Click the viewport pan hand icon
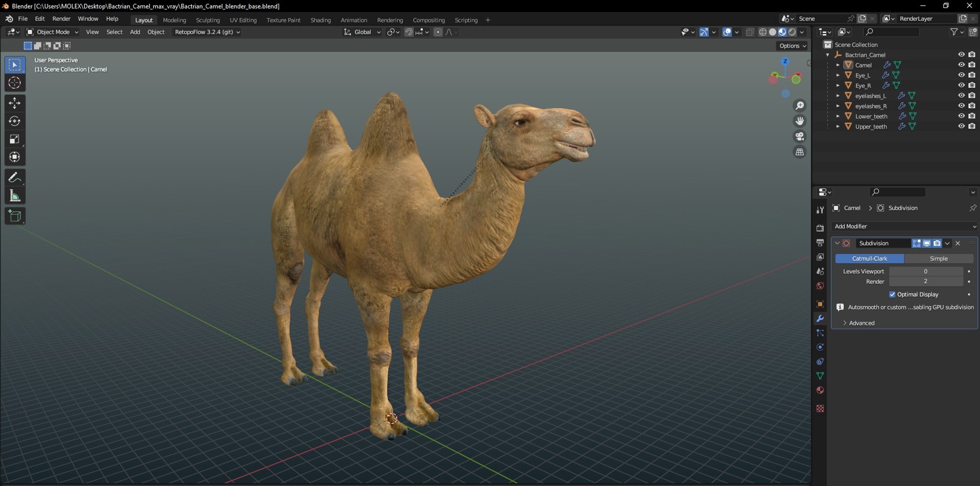980x486 pixels. pos(799,121)
